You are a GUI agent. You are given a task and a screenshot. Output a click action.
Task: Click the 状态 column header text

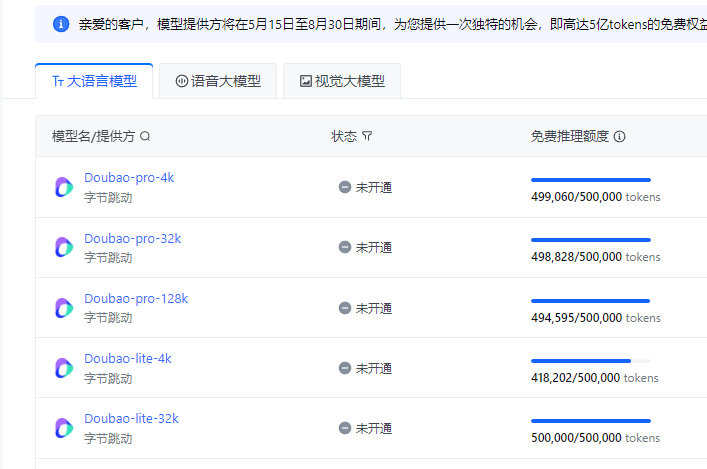(x=344, y=136)
